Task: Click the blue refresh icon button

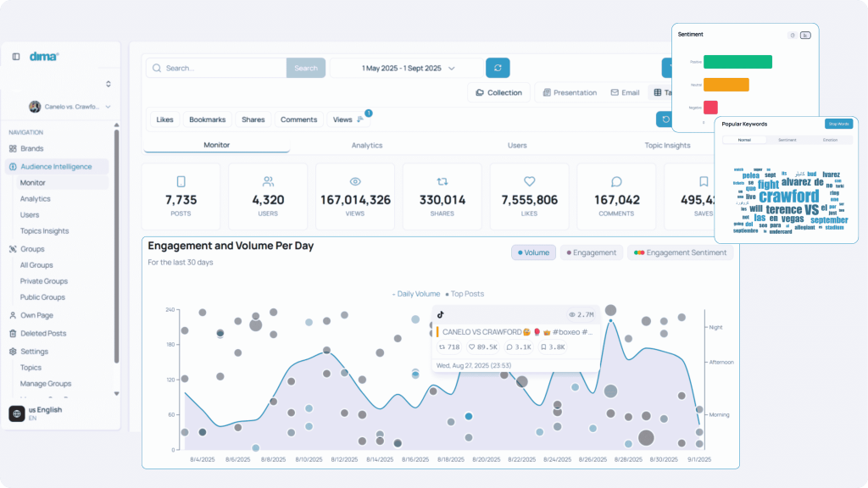Action: (x=498, y=68)
